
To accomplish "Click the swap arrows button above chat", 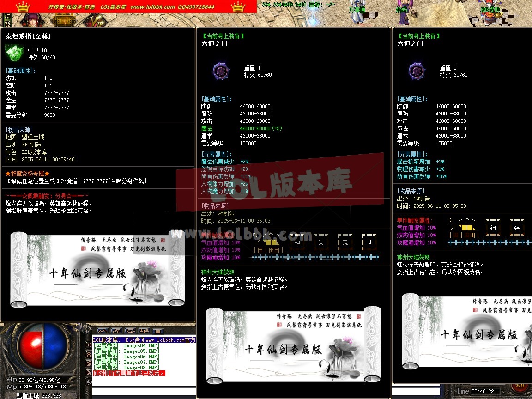I will tap(116, 331).
